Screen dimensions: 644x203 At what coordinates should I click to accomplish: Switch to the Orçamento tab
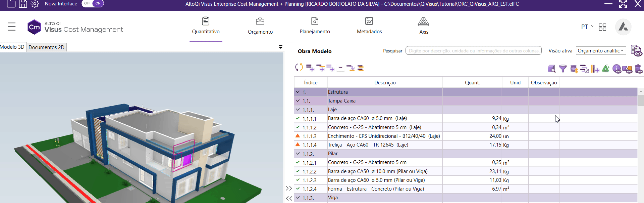point(260,26)
